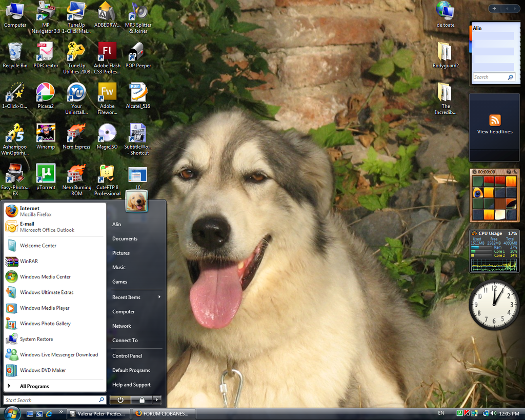The width and height of the screenshot is (525, 420).
Task: Select the Ashampoo WinOptimizer desktop icon
Action: click(x=15, y=139)
